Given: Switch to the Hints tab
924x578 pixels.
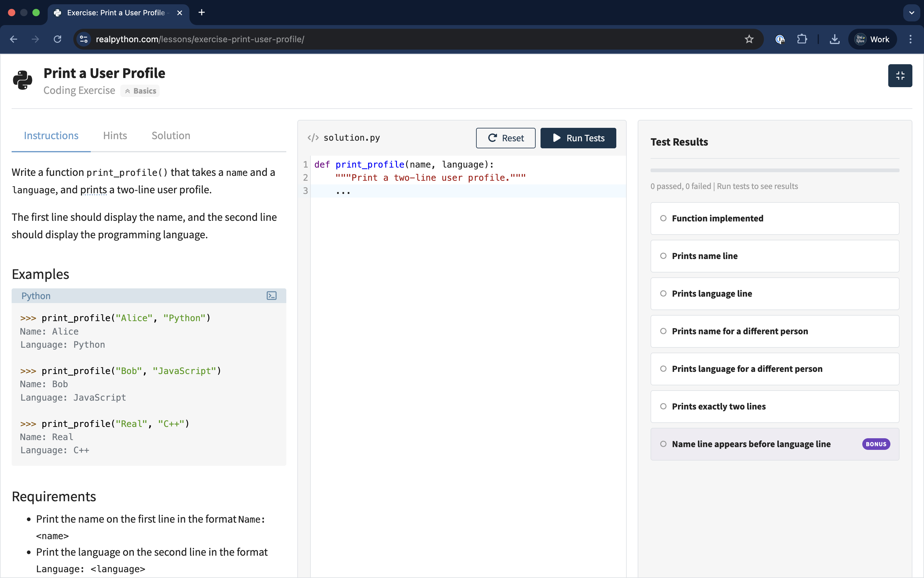Looking at the screenshot, I should (115, 136).
